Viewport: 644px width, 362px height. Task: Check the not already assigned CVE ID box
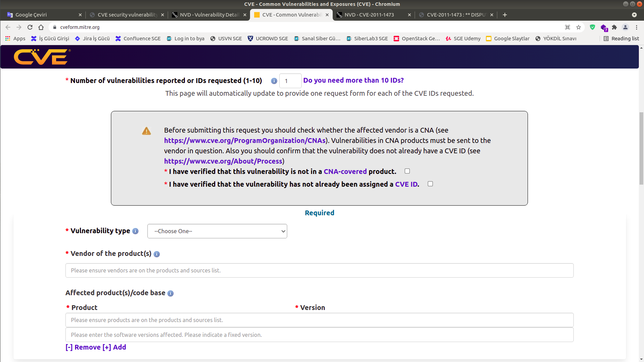[430, 184]
